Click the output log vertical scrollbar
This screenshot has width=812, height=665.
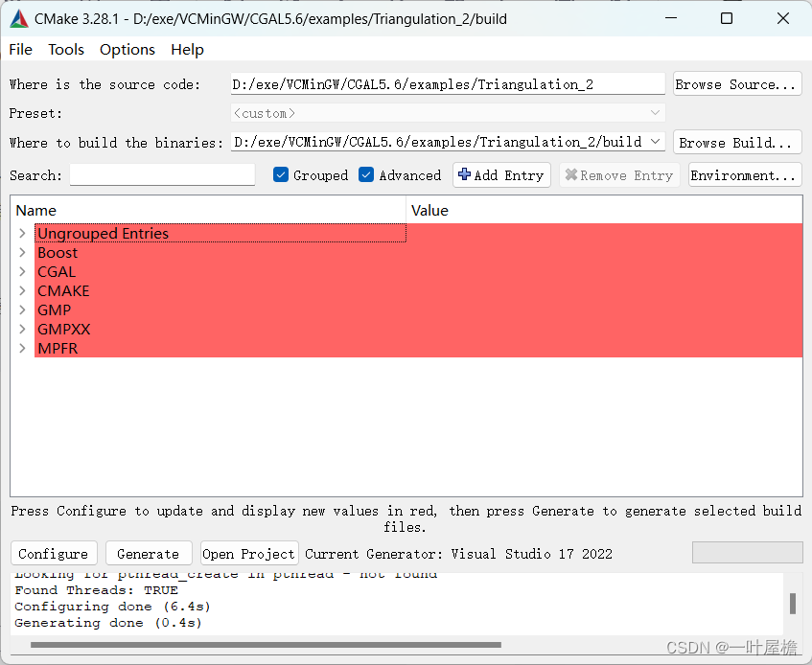pyautogui.click(x=792, y=604)
